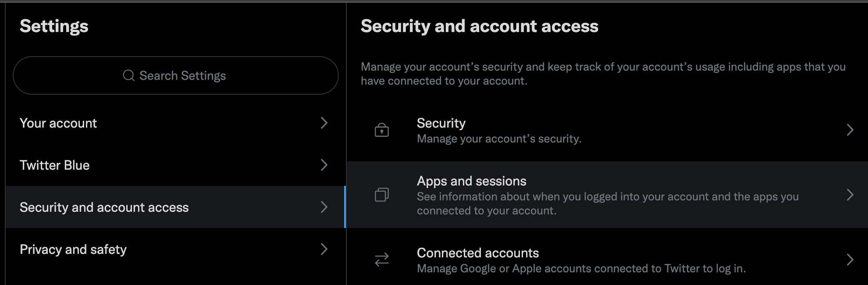
Task: Click the Settings heading
Action: pyautogui.click(x=54, y=26)
